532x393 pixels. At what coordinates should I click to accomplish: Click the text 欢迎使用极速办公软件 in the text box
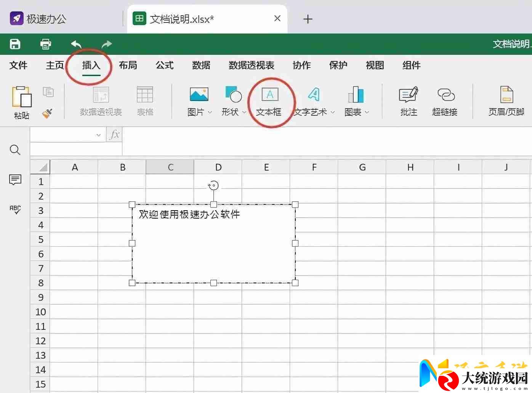tap(189, 214)
